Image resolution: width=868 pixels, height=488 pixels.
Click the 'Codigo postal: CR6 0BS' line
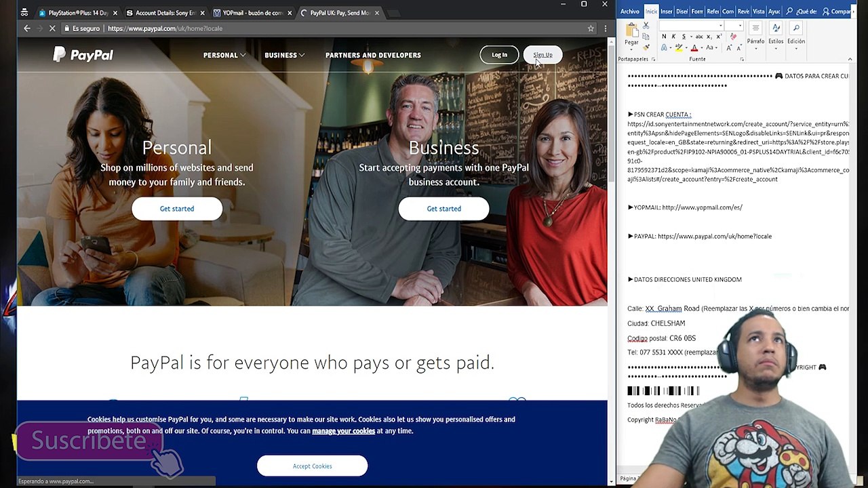pyautogui.click(x=661, y=338)
